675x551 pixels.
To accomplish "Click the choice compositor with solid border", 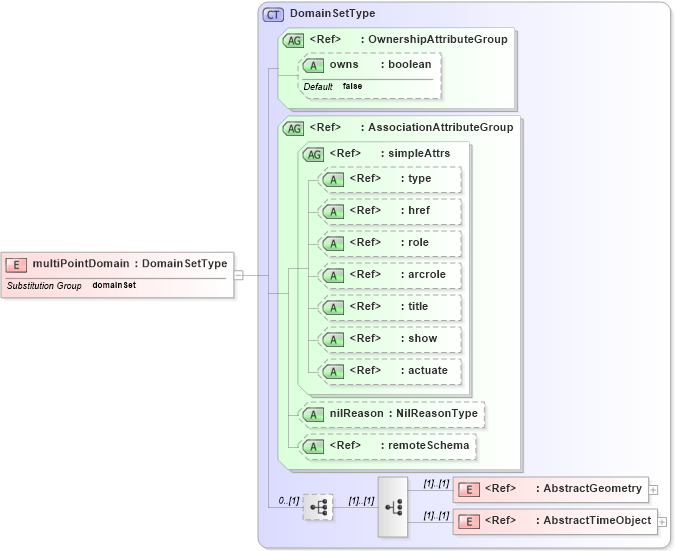I will (393, 507).
